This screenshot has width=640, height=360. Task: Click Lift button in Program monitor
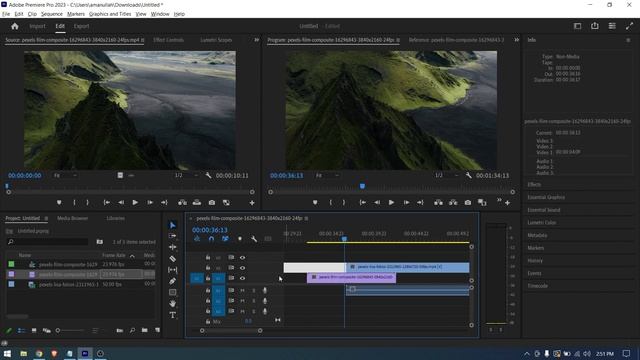tap(438, 202)
